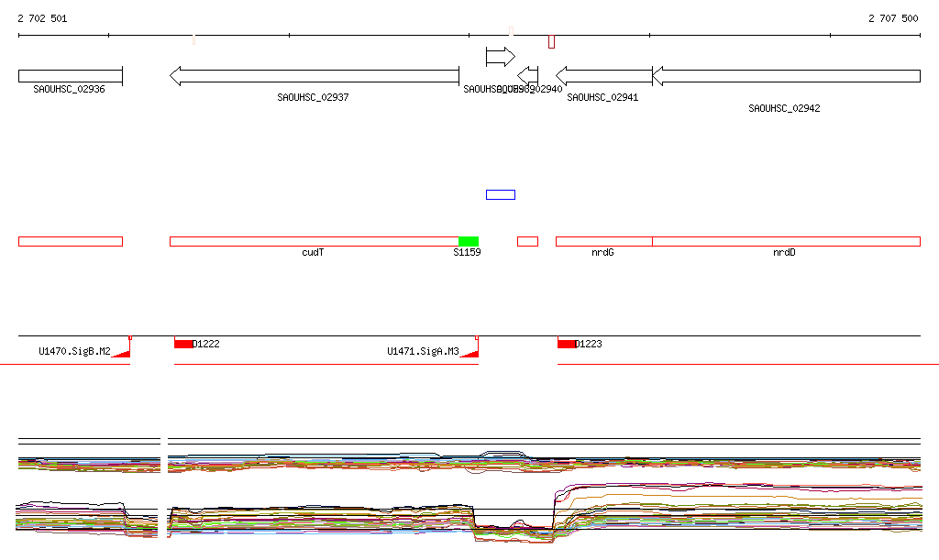Screen dimensions: 939x560
Task: Select the green S1159 segment
Action: [x=469, y=241]
